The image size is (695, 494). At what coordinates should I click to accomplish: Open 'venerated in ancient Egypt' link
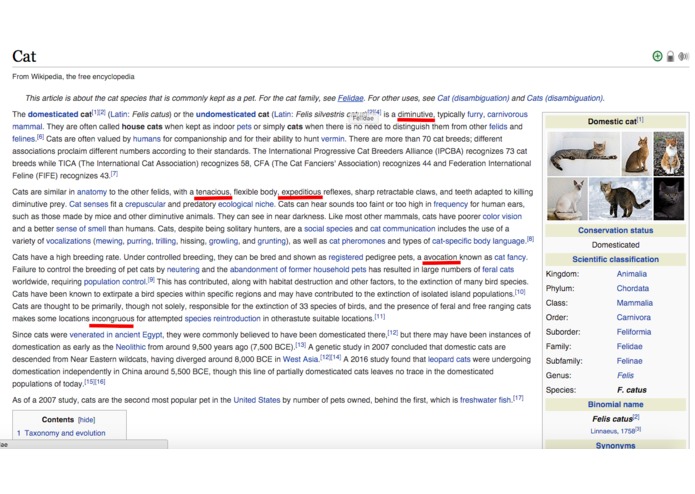pyautogui.click(x=116, y=335)
